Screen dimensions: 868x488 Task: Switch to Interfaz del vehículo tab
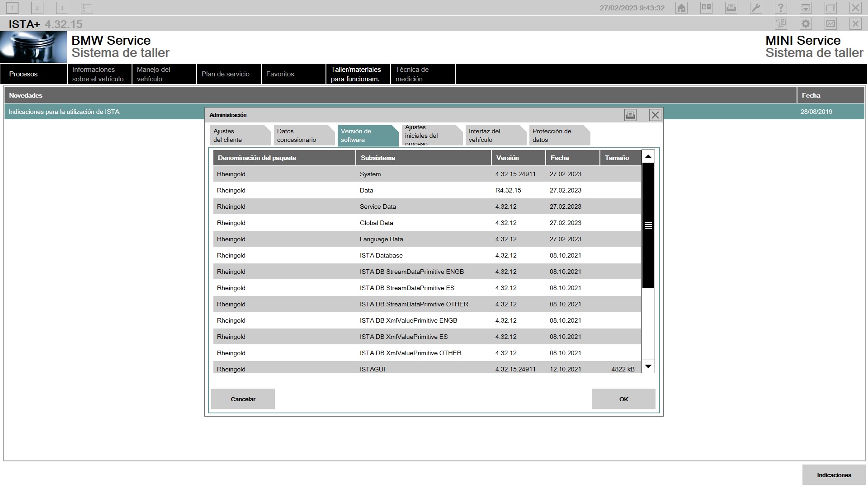(495, 136)
